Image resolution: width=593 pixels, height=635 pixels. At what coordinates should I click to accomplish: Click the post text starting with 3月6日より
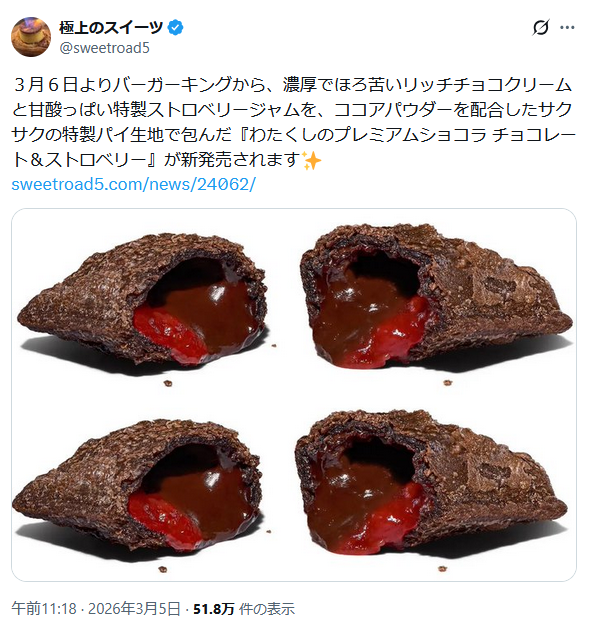294,122
